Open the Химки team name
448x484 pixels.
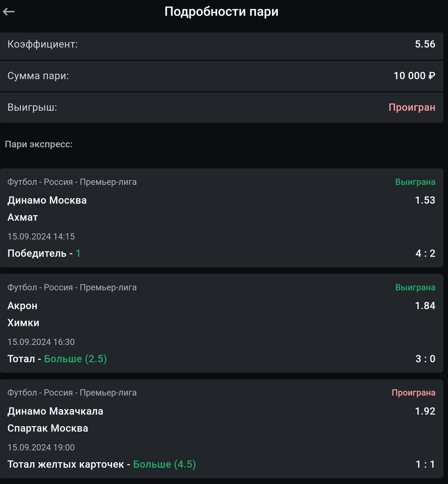click(x=23, y=323)
